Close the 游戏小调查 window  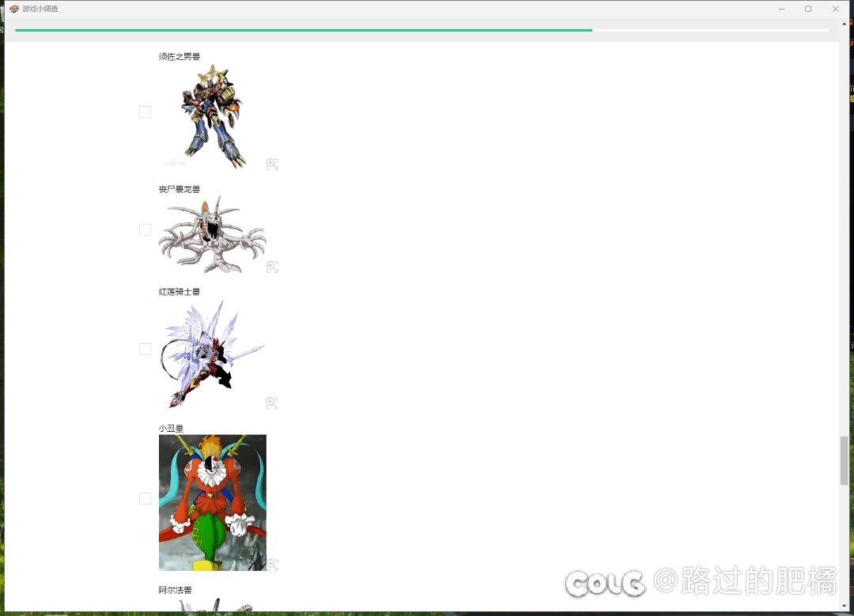click(x=836, y=9)
